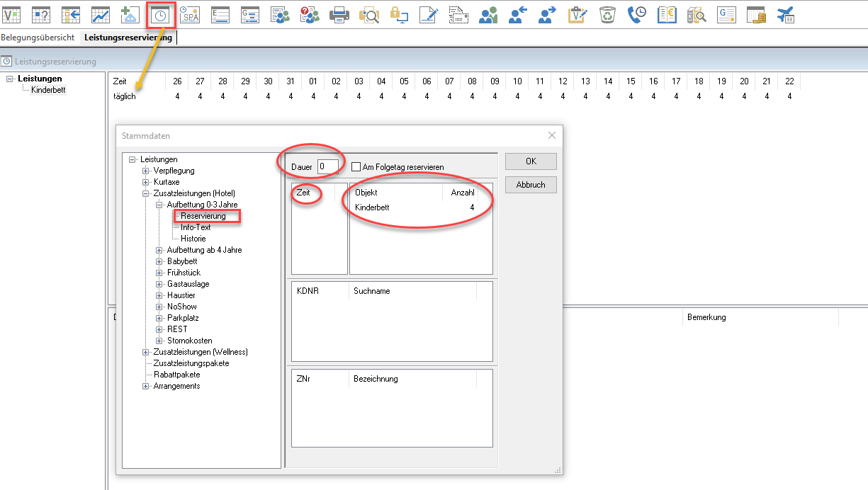
Task: Collapse the Leistungen root in Stammdaten tree
Action: 133,159
